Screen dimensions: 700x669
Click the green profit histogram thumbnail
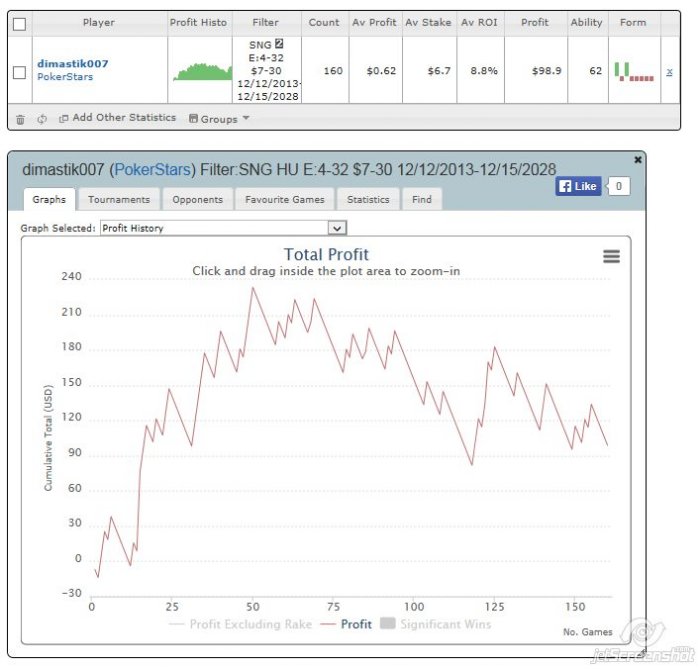[x=203, y=71]
